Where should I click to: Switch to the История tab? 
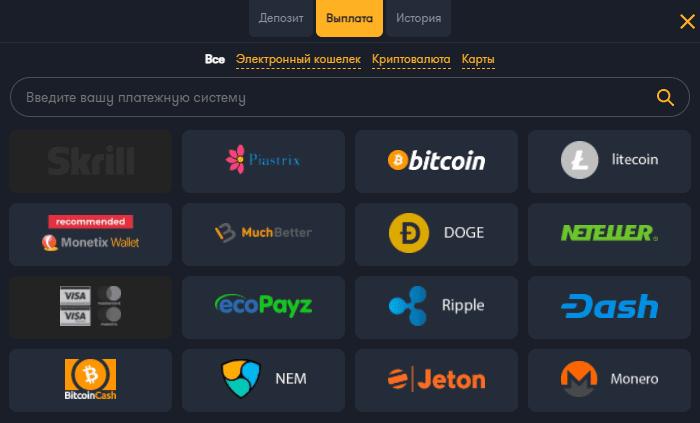coord(417,18)
